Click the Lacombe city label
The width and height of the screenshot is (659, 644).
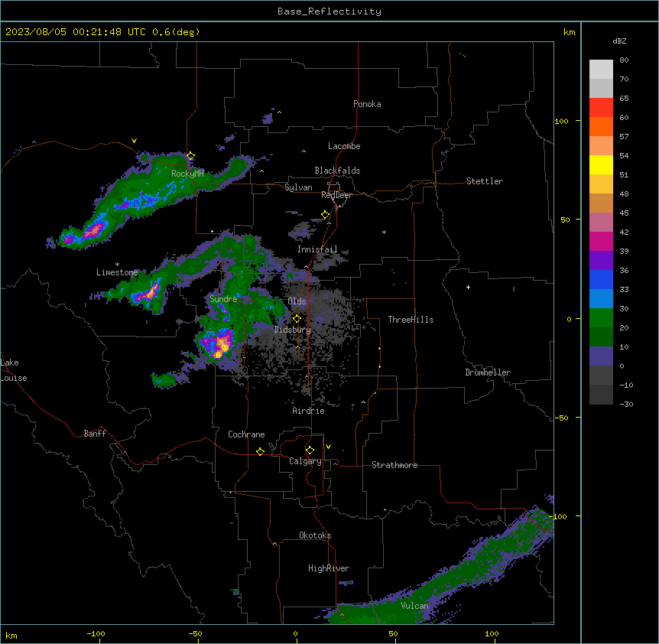[344, 146]
